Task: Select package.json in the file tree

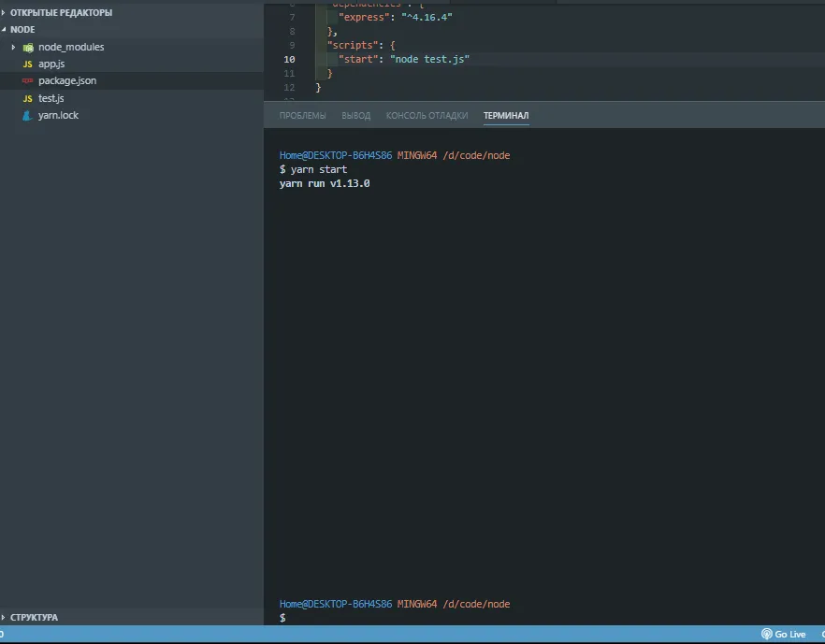Action: (67, 80)
